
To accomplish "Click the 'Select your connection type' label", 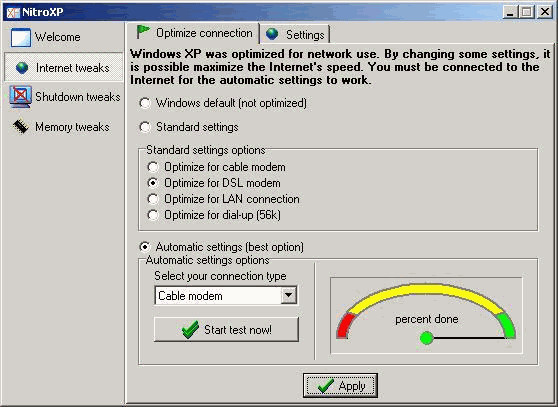I will click(220, 276).
